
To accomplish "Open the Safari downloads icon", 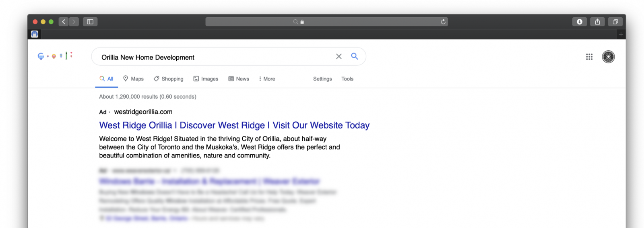I will pos(580,22).
